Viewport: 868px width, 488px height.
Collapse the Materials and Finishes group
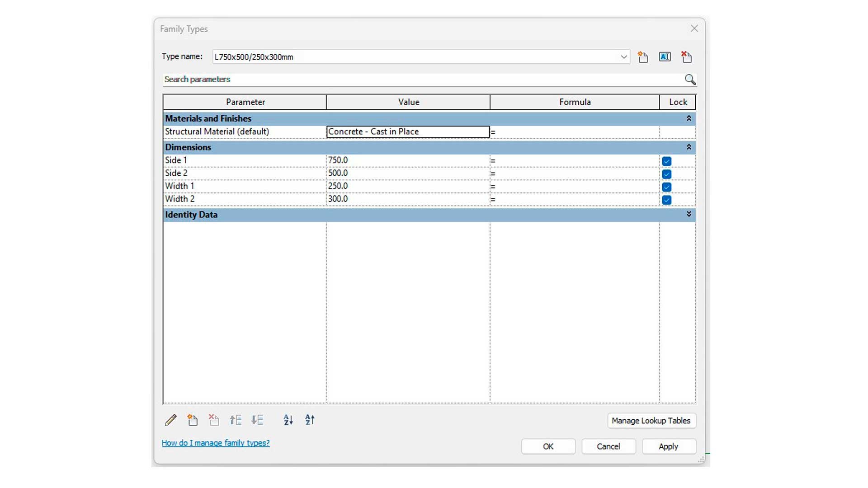[x=689, y=118]
